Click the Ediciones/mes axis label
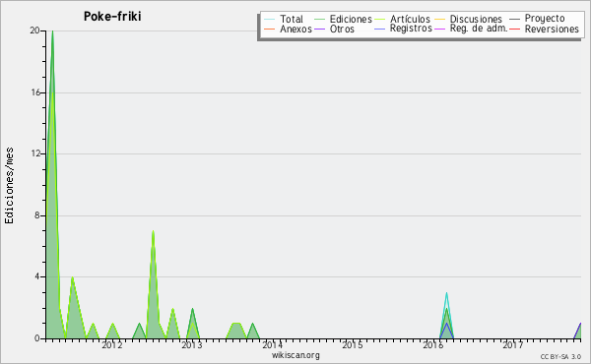The image size is (591, 364). pos(9,186)
